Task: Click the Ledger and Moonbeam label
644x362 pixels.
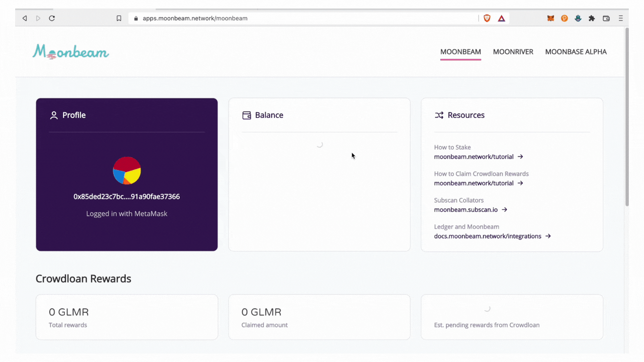Action: 466,227
